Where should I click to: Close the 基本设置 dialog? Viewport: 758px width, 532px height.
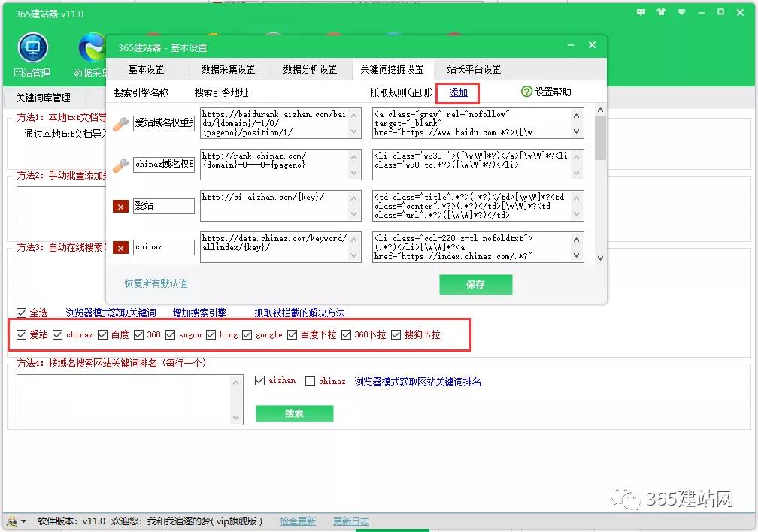pyautogui.click(x=592, y=45)
